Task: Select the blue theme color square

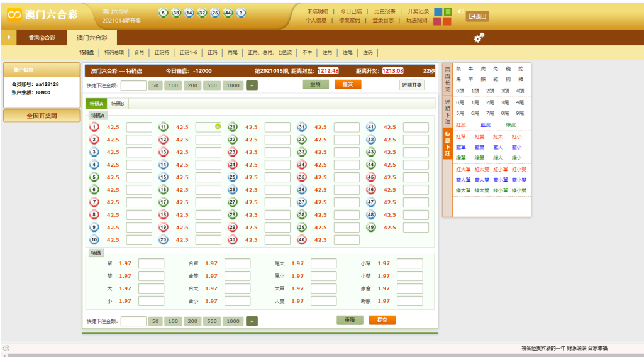Action: [438, 11]
